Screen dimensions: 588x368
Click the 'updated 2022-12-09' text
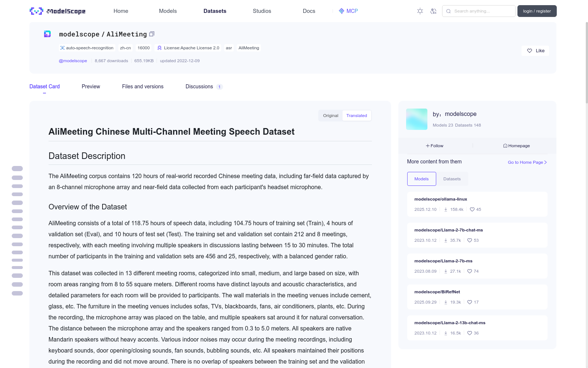(180, 61)
